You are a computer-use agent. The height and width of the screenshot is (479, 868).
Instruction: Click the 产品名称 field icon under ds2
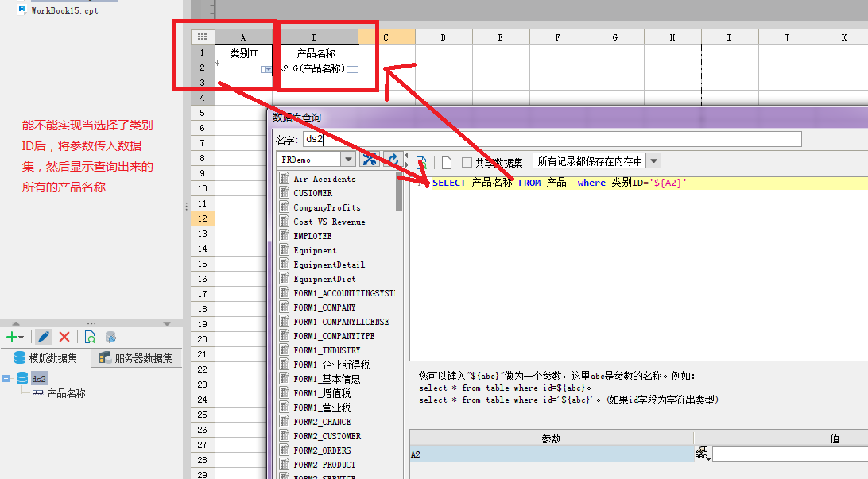click(37, 392)
